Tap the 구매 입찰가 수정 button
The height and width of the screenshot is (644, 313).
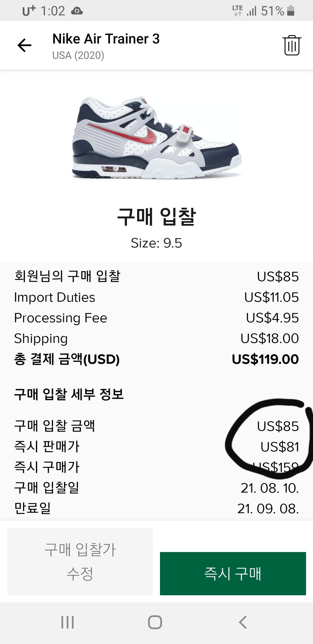80,561
